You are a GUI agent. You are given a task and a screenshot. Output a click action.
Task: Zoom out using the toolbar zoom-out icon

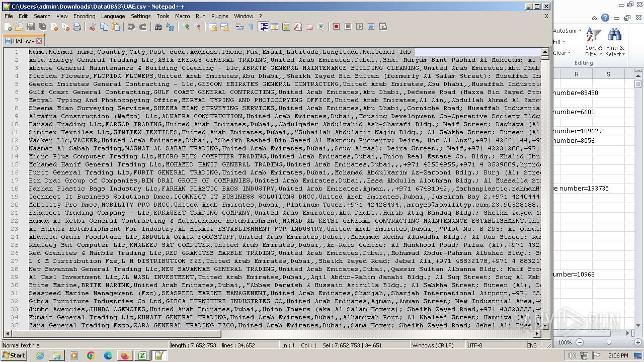(197, 27)
